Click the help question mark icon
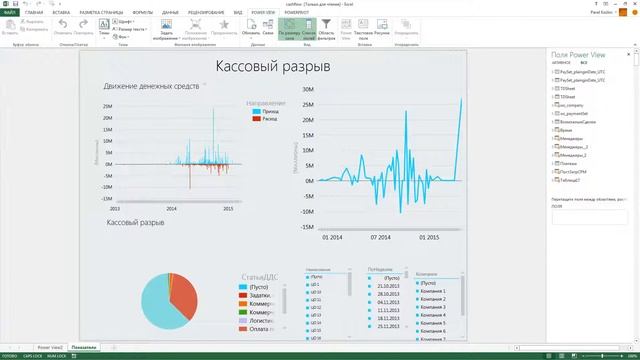The height and width of the screenshot is (360, 640). [x=596, y=4]
